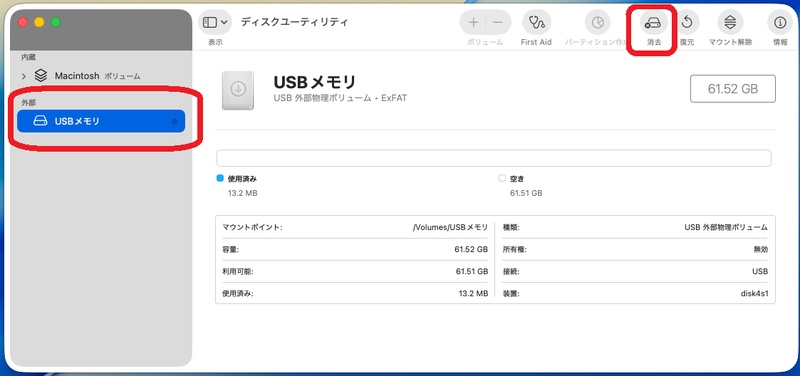Click the white 空き legend swatch
This screenshot has height=376, width=800.
(502, 179)
